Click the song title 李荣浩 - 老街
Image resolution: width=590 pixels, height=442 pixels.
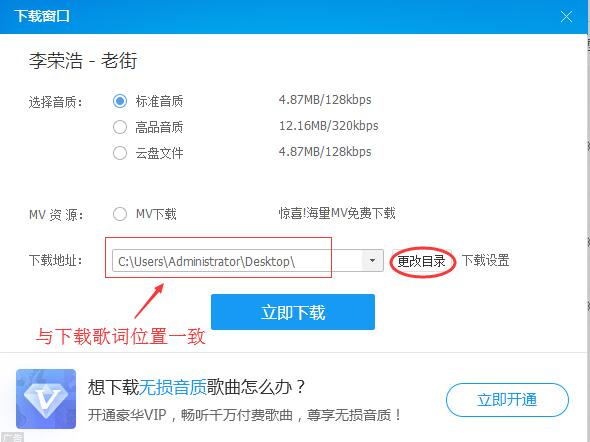click(83, 60)
